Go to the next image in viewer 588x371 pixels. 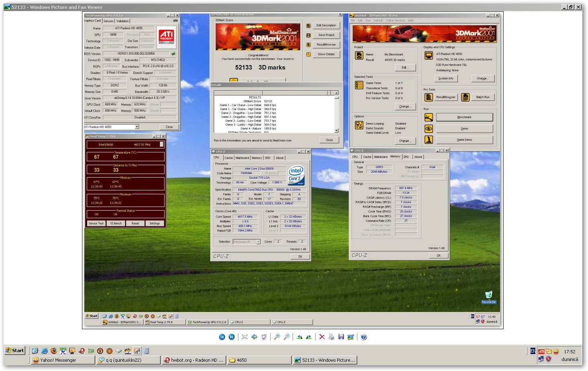point(232,337)
